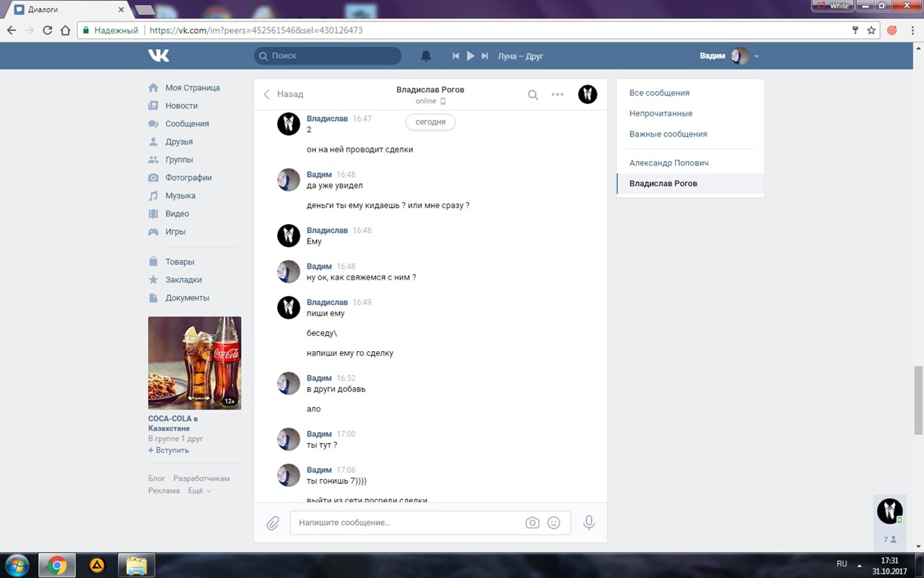Click the VK logo icon
This screenshot has height=578, width=924.
pyautogui.click(x=159, y=56)
